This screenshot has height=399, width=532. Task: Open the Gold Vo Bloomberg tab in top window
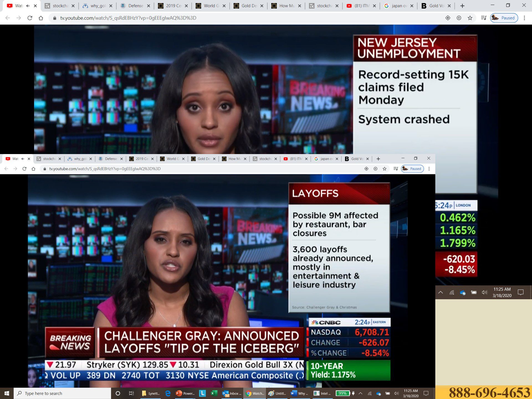coord(436,6)
